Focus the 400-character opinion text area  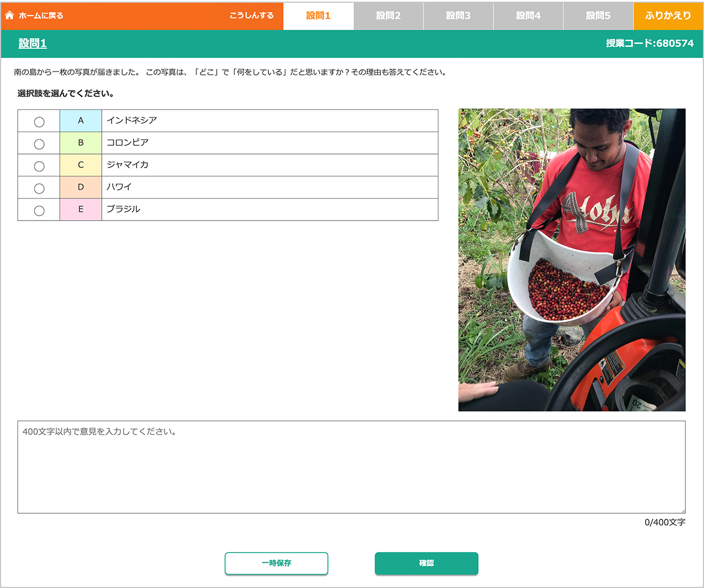351,467
